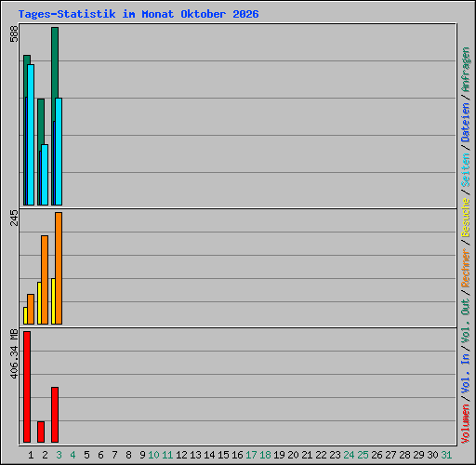The width and height of the screenshot is (476, 465).
Task: Click day label '22' on the x-axis
Action: (x=321, y=455)
